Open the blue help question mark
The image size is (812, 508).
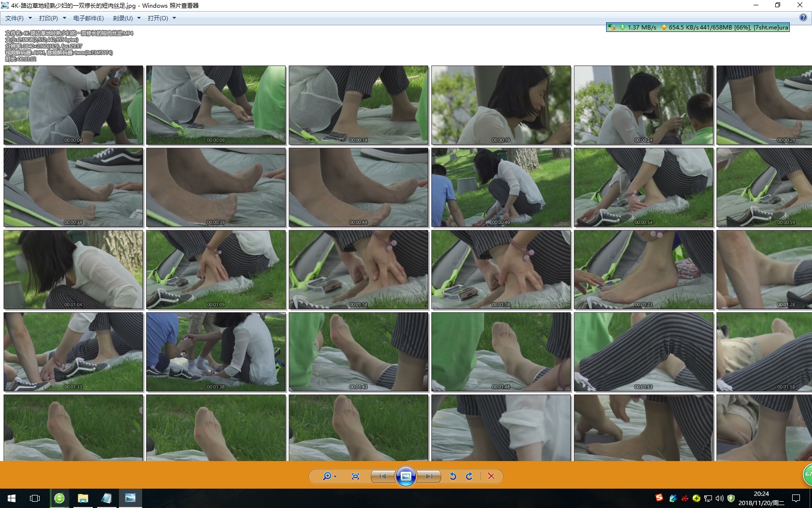pos(803,17)
